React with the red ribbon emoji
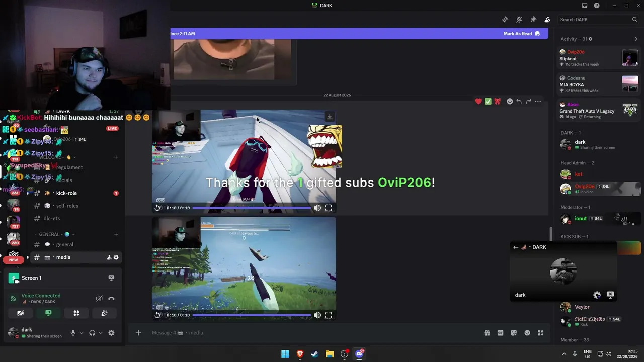 pos(498,101)
